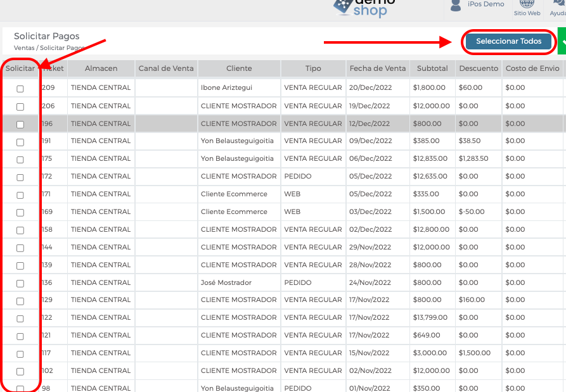Check the box for ticket 102

click(20, 372)
